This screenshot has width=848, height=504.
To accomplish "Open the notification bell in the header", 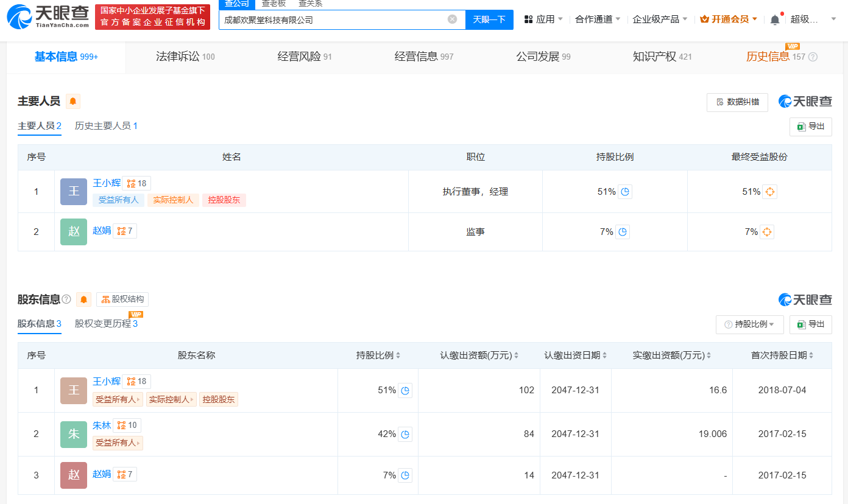I will (x=775, y=19).
